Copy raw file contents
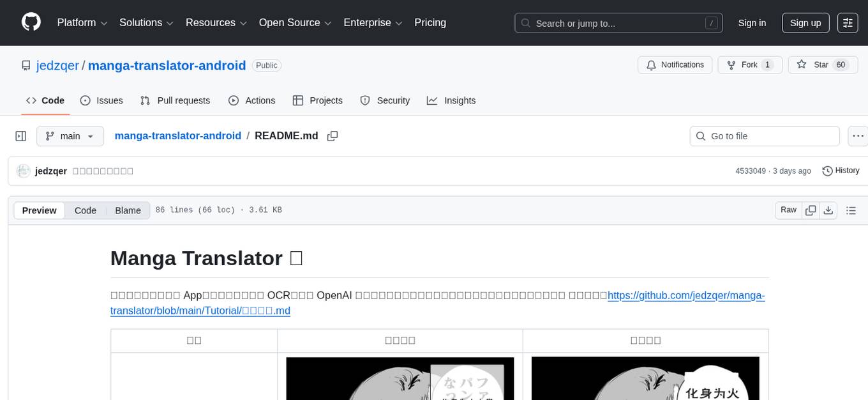Screen dimensions: 868x400 click(x=811, y=210)
